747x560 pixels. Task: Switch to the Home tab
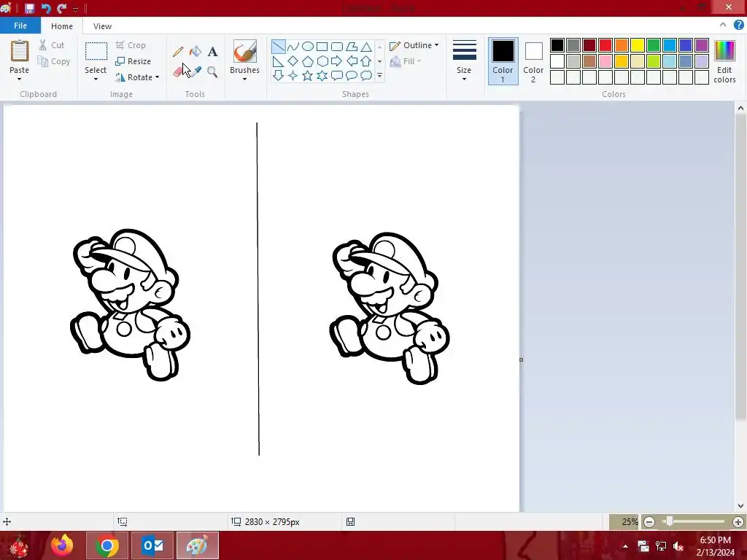coord(62,26)
